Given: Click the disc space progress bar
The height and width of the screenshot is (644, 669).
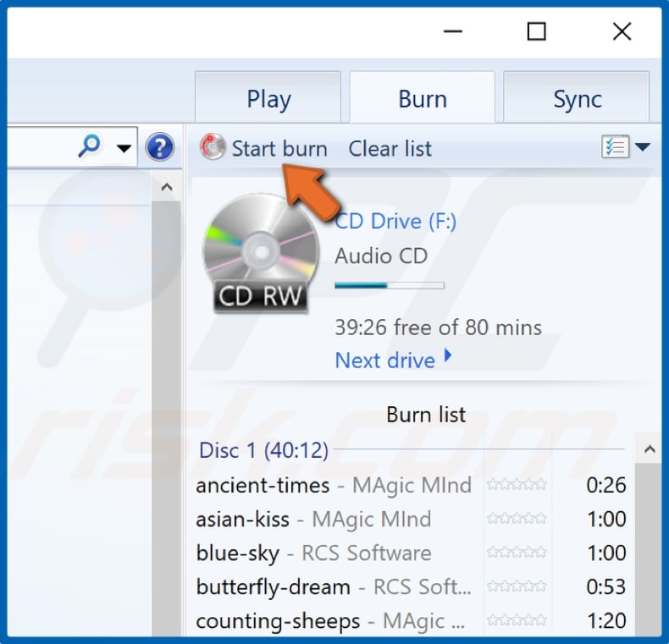Looking at the screenshot, I should click(x=390, y=285).
